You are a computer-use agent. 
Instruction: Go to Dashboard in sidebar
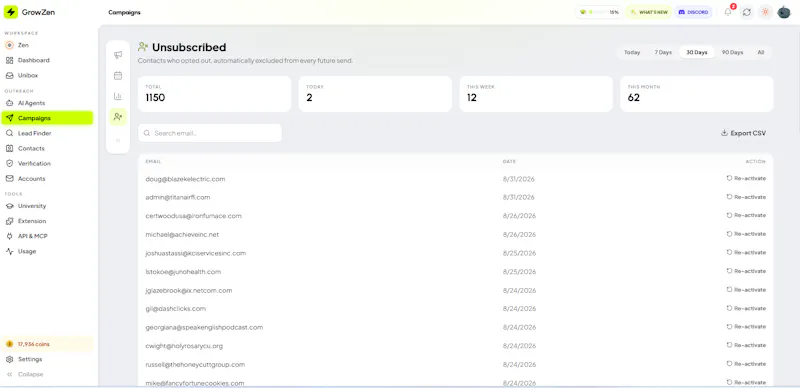coord(47,60)
